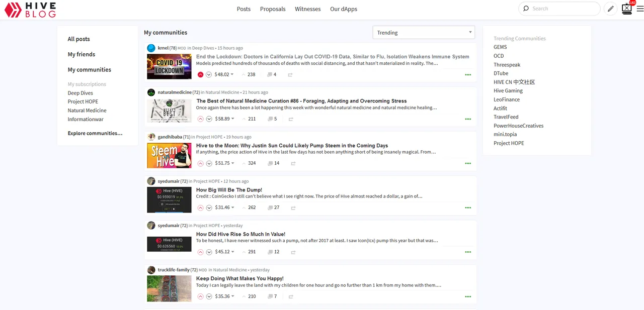Click Explore communities… link
This screenshot has width=644, height=310.
click(95, 134)
